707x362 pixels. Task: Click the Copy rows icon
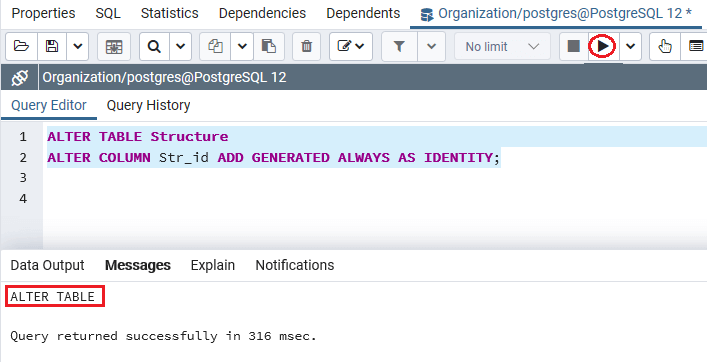216,46
